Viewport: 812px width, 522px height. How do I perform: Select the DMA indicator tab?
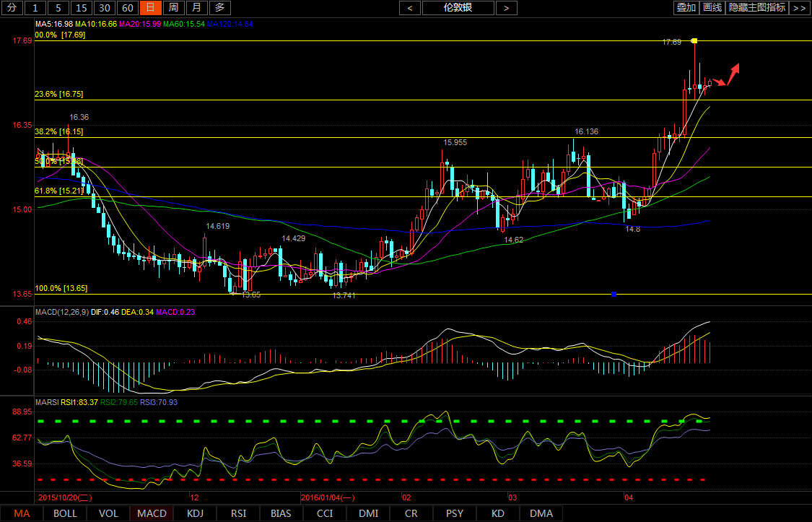click(x=541, y=513)
